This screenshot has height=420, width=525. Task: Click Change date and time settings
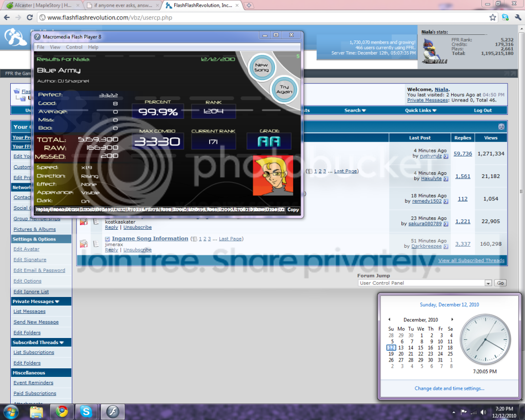[x=449, y=389]
